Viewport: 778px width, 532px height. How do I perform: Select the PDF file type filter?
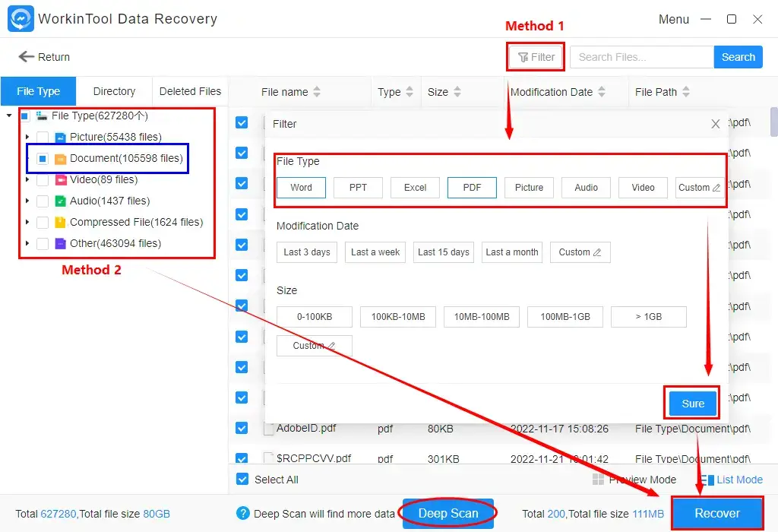pyautogui.click(x=472, y=188)
